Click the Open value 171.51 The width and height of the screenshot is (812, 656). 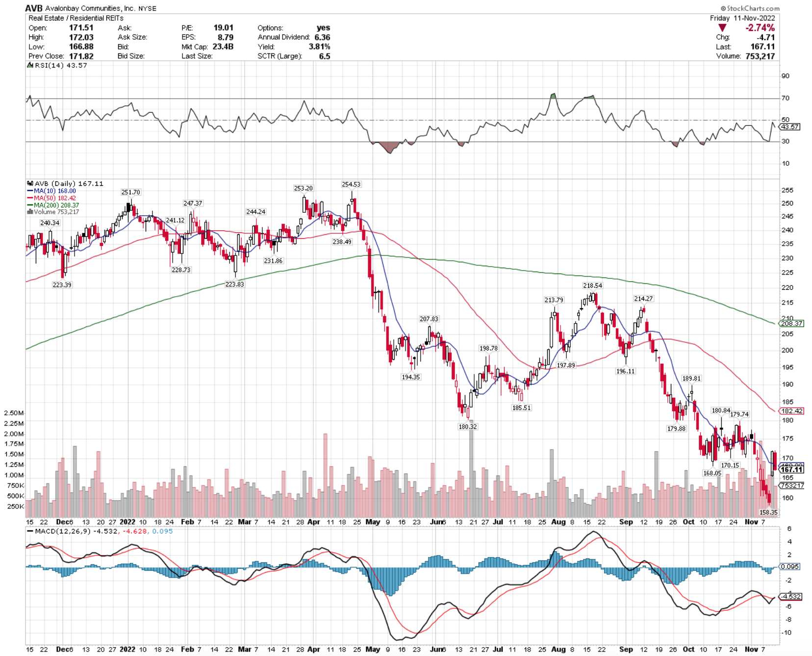click(81, 27)
